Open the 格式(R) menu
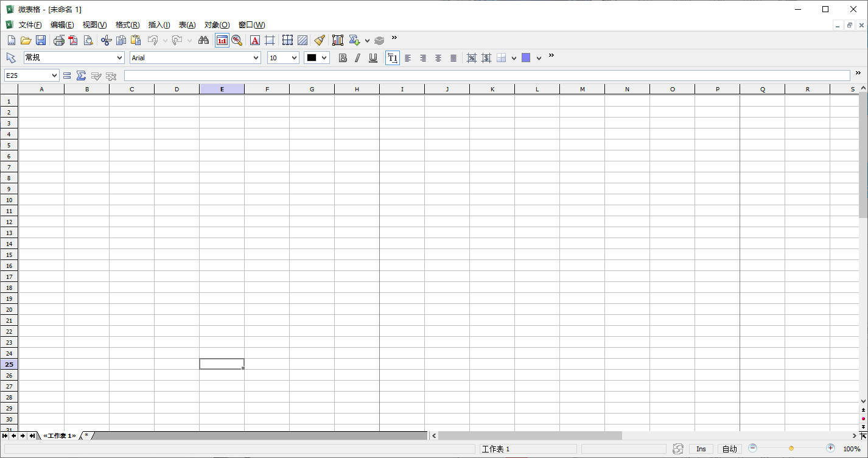Image resolution: width=868 pixels, height=458 pixels. click(127, 25)
